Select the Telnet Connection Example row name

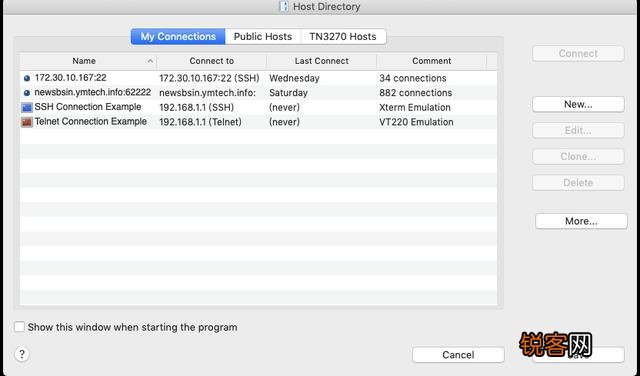click(91, 122)
